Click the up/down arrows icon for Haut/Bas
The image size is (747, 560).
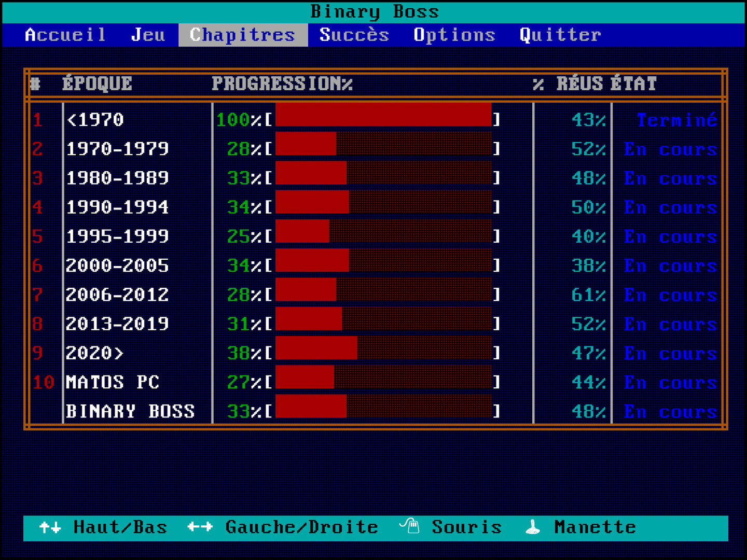(50, 527)
